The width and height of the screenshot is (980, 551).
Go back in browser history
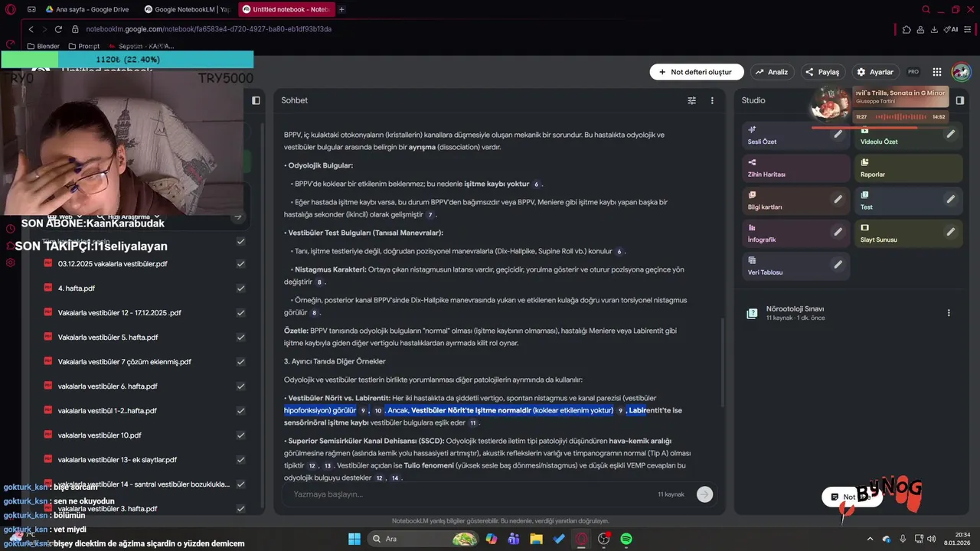pyautogui.click(x=31, y=29)
